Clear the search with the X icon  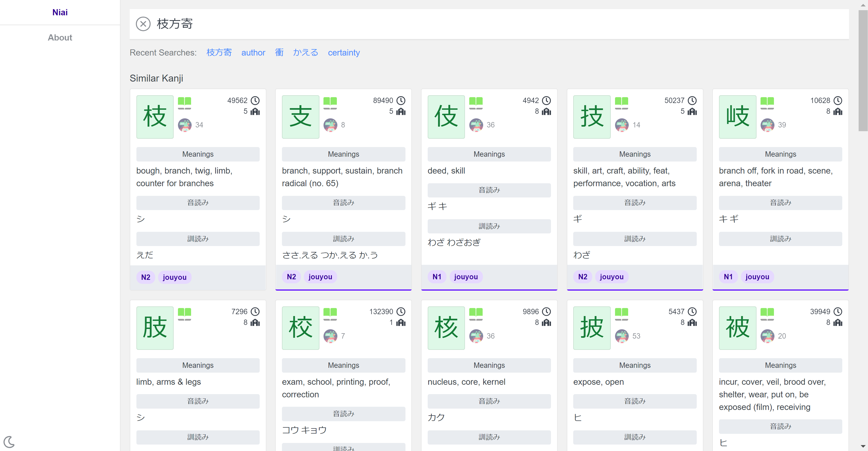[x=143, y=24]
